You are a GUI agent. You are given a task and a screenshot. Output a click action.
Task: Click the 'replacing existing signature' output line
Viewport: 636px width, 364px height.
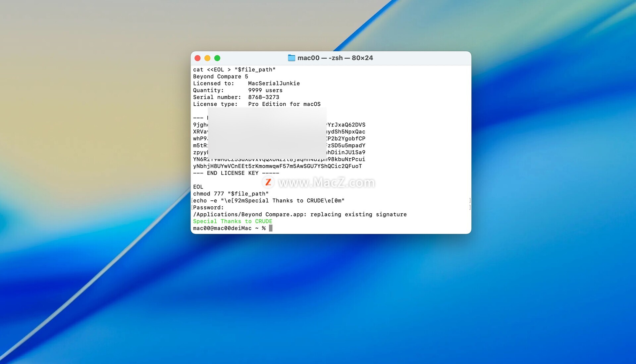click(x=358, y=215)
